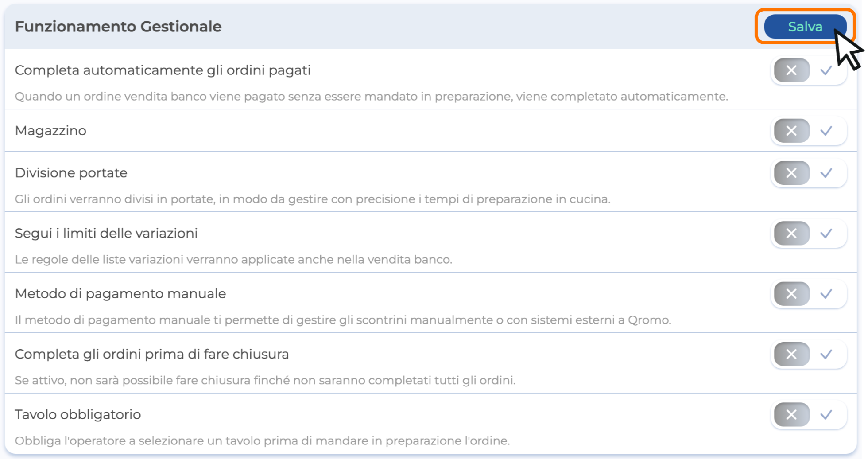
Task: Turn off Metodo di pagamento manuale toggle
Action: [x=791, y=294]
